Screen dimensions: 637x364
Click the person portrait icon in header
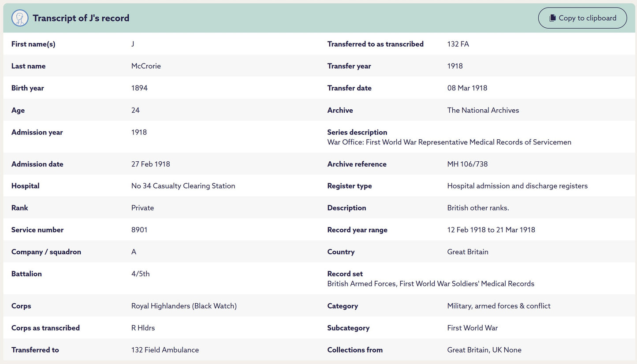(x=20, y=18)
